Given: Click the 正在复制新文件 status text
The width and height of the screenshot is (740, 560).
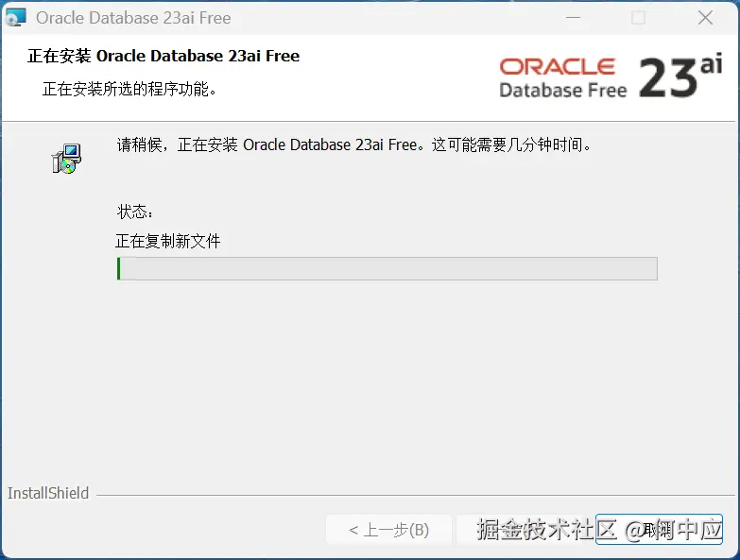Looking at the screenshot, I should click(x=168, y=242).
